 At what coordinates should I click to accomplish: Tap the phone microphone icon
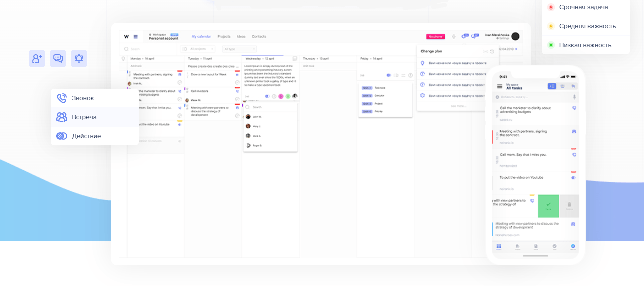click(574, 97)
